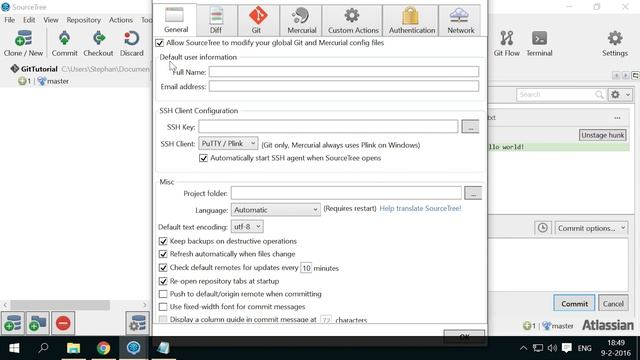Click the volume icon in system tray
The height and width of the screenshot is (360, 640).
coord(552,348)
